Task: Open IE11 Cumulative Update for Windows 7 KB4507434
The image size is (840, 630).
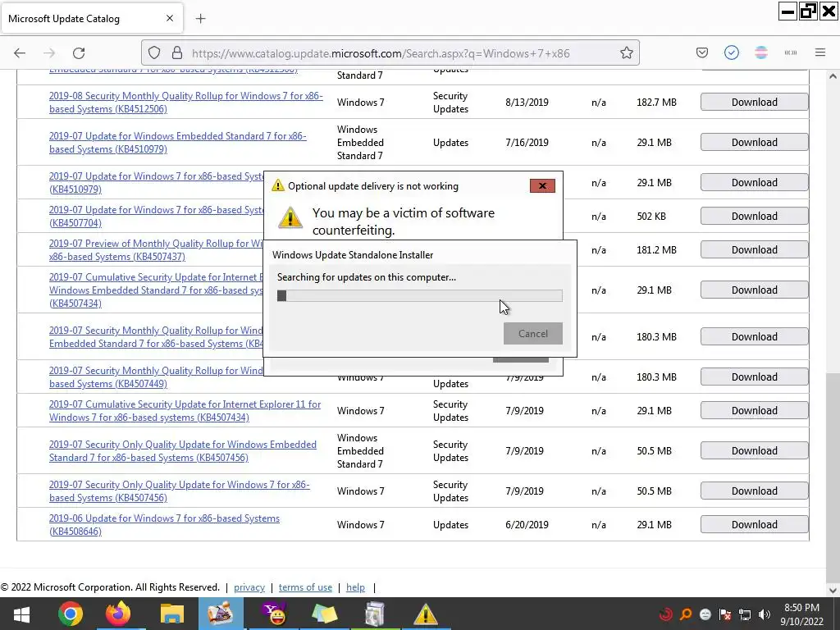Action: click(x=185, y=410)
